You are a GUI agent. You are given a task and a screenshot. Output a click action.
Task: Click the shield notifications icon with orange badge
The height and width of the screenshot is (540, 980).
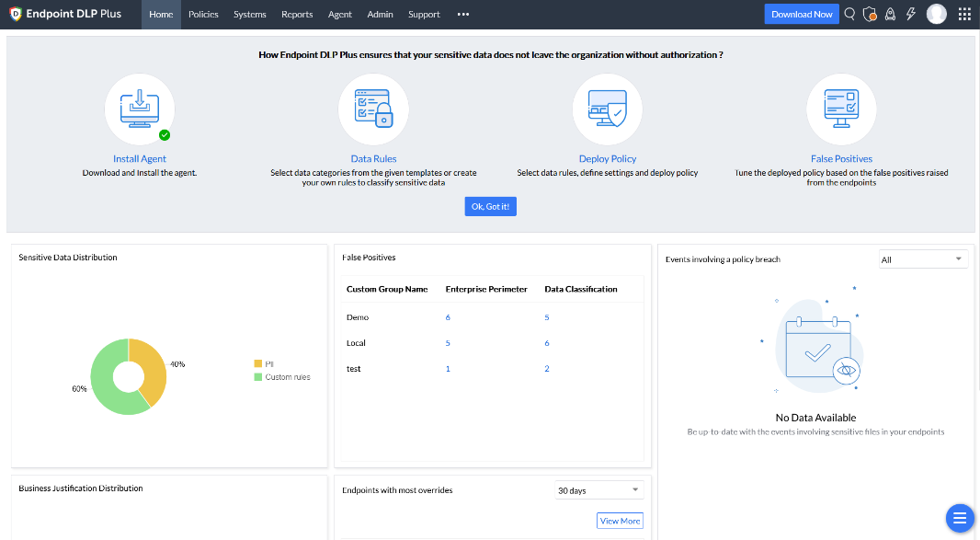point(870,14)
